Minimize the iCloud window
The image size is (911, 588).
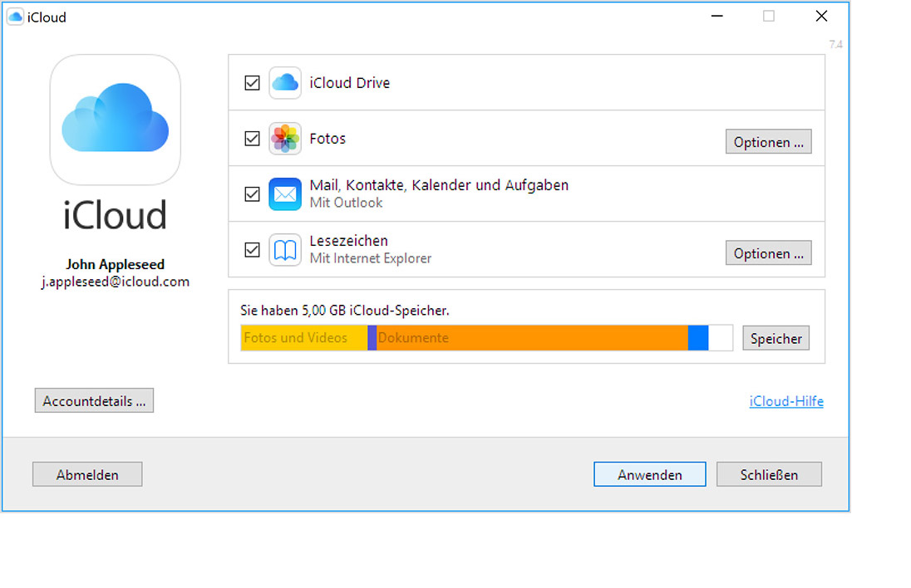tap(717, 17)
